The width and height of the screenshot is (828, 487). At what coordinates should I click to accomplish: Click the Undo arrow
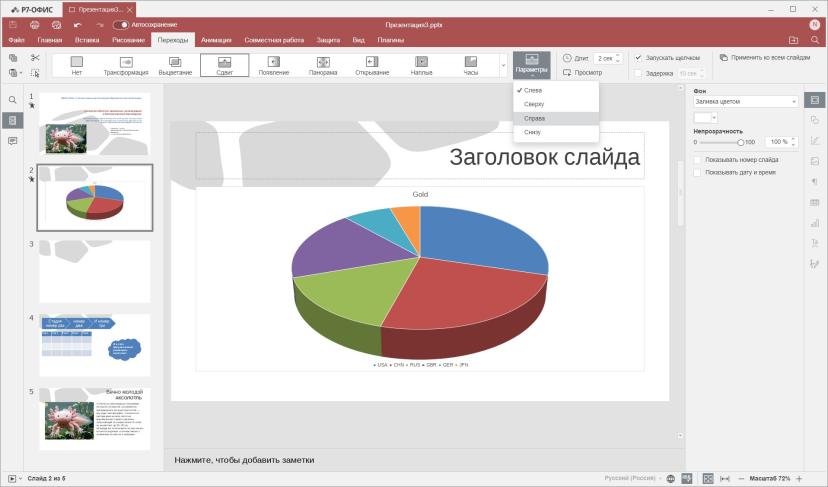pyautogui.click(x=78, y=25)
